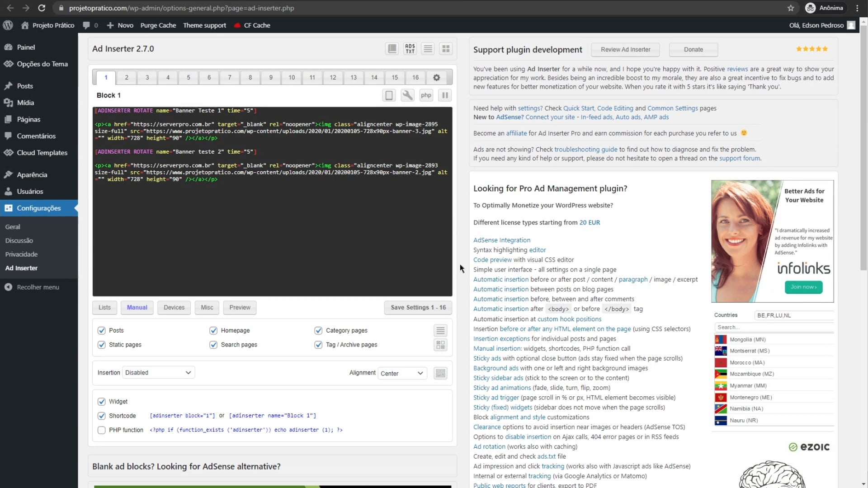868x488 pixels.
Task: Toggle PHP processing for Block 1
Action: pos(426,95)
